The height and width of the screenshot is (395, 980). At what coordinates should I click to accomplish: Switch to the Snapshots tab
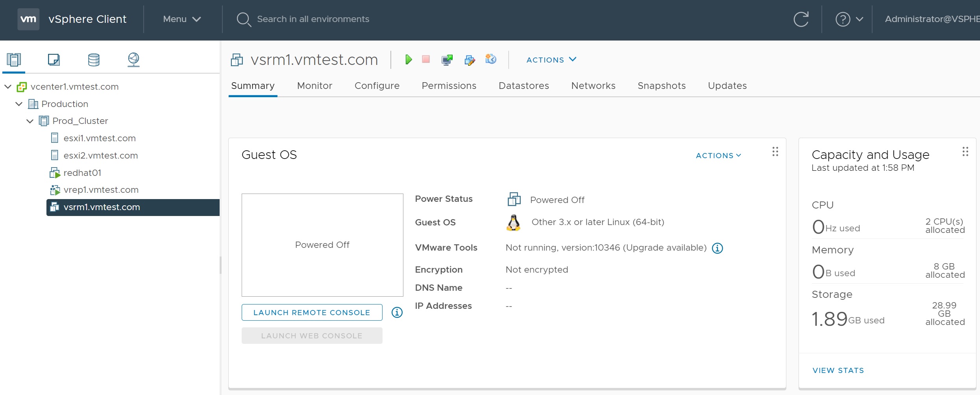(661, 86)
